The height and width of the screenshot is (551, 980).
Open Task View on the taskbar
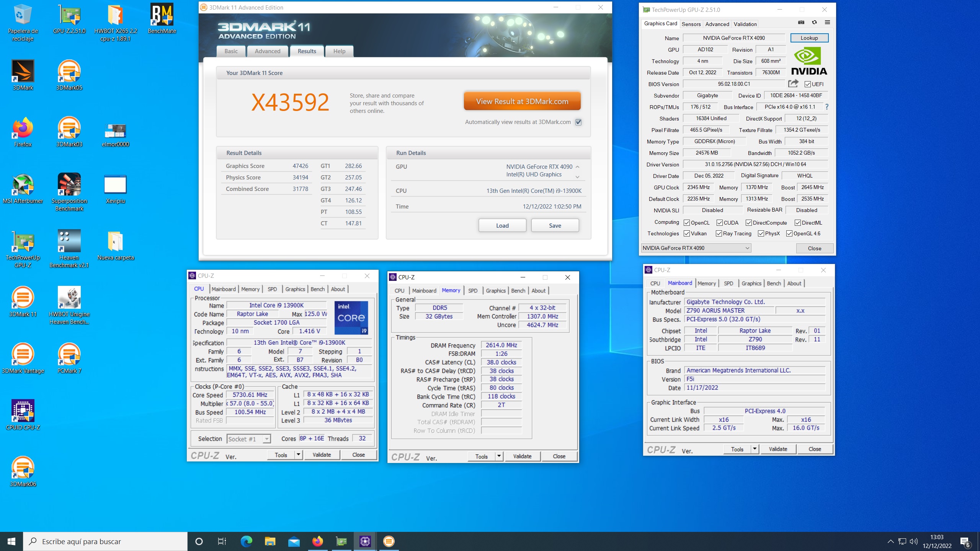(x=222, y=541)
